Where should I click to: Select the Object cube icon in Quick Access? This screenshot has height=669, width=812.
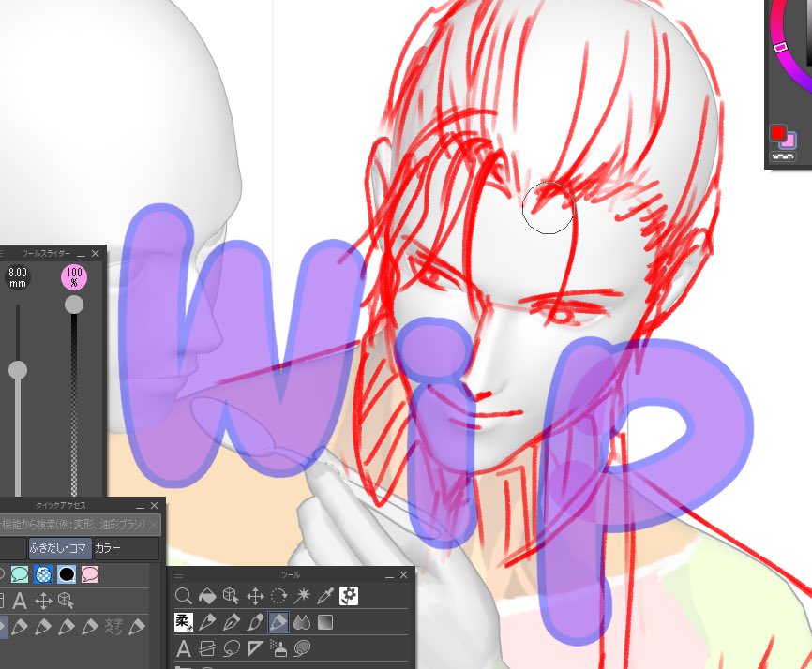pos(67,602)
